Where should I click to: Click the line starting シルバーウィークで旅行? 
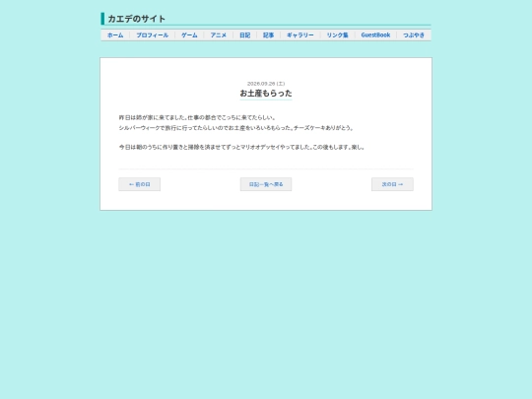236,128
